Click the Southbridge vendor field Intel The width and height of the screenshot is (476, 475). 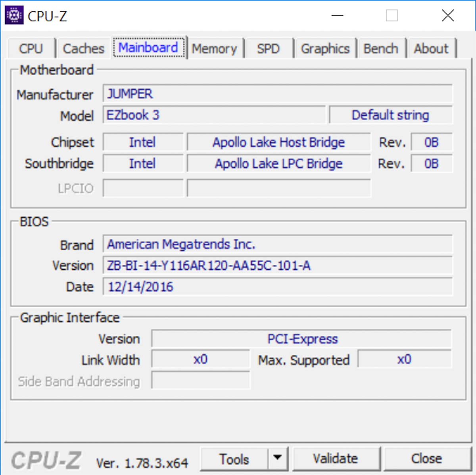(143, 164)
